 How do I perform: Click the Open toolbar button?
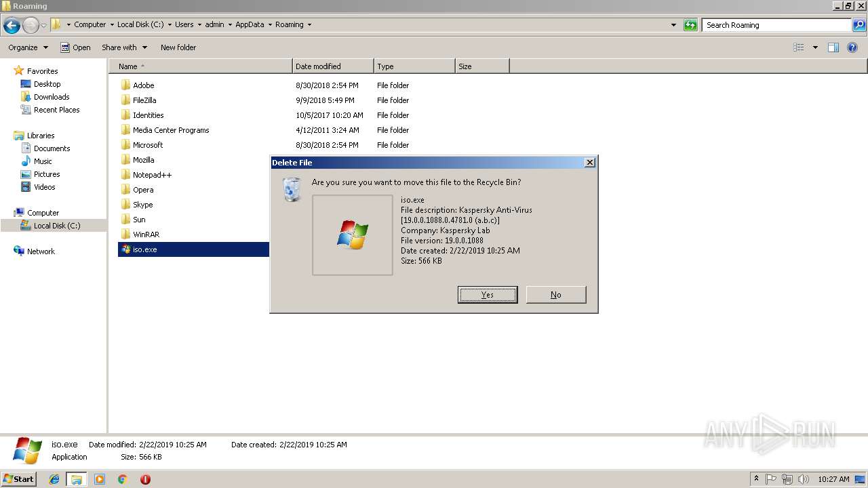pos(75,47)
